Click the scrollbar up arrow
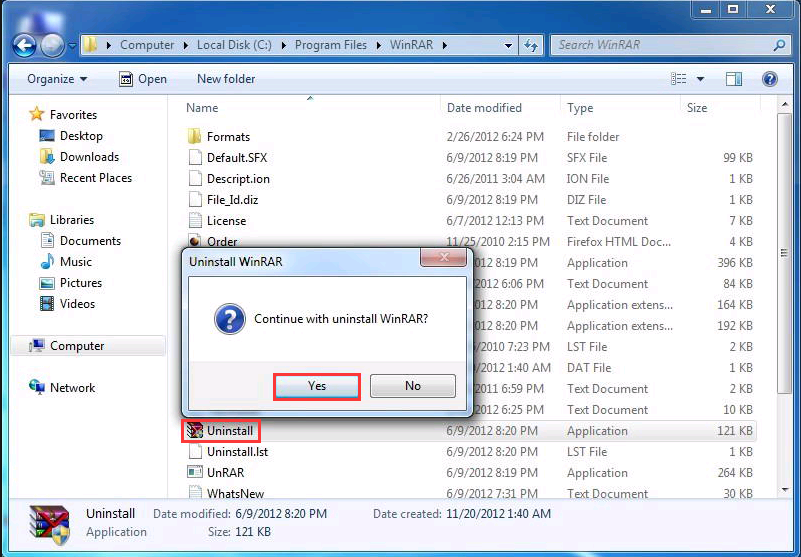 tap(785, 105)
